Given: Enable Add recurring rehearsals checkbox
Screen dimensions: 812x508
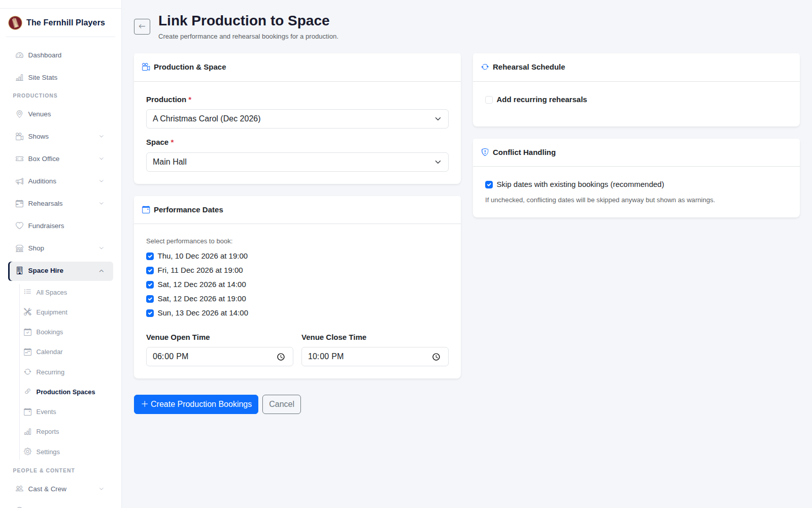Looking at the screenshot, I should click(489, 100).
